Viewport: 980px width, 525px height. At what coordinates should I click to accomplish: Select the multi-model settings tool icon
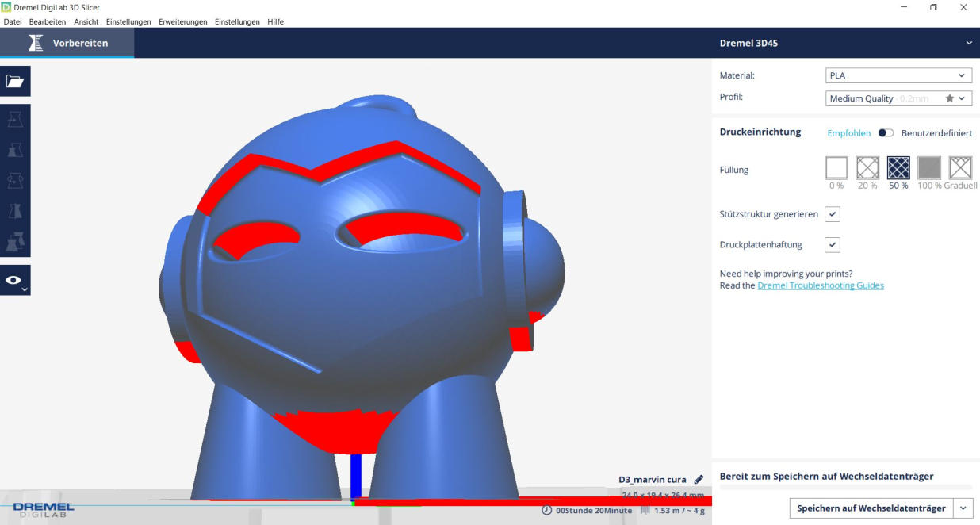tap(15, 241)
